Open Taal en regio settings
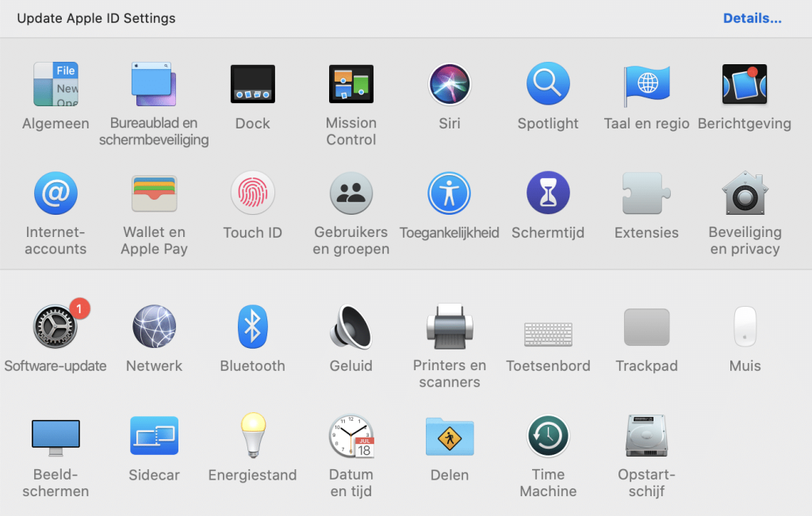 tap(646, 85)
